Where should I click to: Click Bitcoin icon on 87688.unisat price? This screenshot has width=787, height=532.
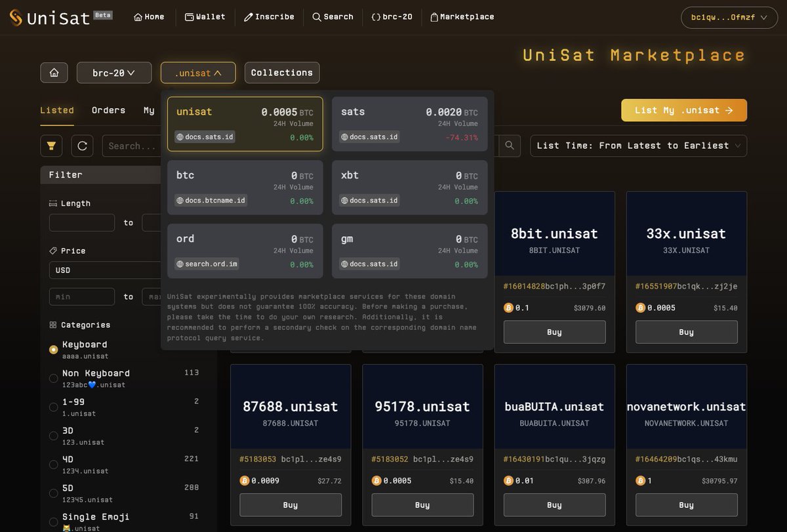pyautogui.click(x=245, y=481)
